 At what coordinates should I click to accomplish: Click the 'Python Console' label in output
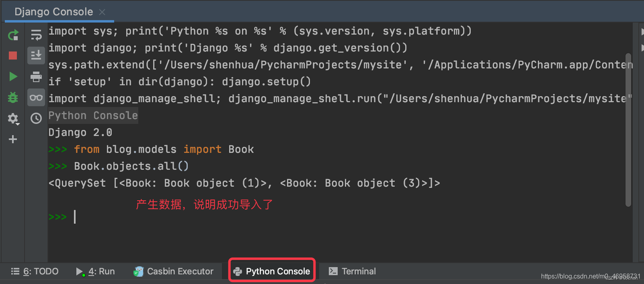coord(93,115)
